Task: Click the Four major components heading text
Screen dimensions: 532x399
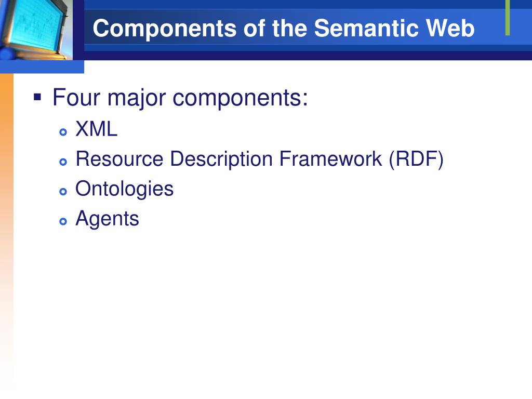Action: 180,98
